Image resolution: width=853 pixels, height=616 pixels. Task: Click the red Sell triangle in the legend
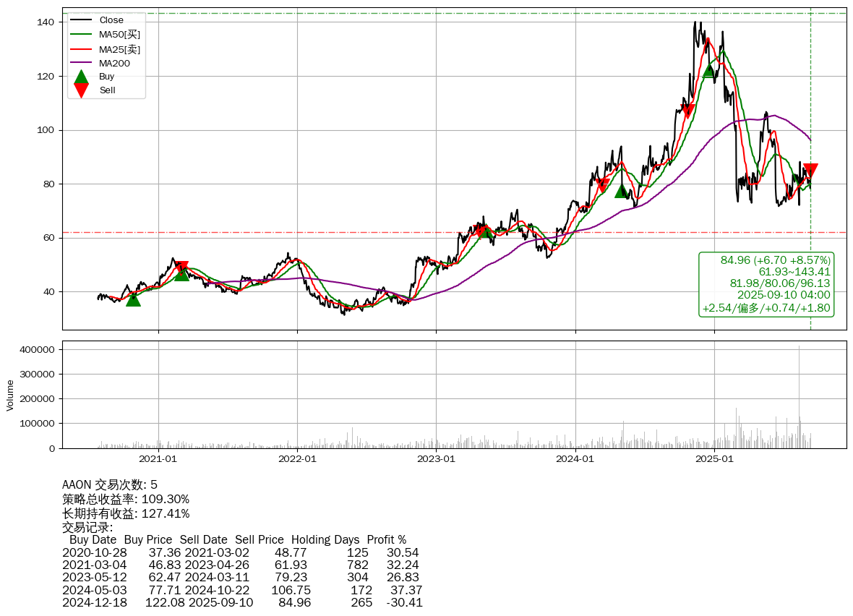pos(82,90)
